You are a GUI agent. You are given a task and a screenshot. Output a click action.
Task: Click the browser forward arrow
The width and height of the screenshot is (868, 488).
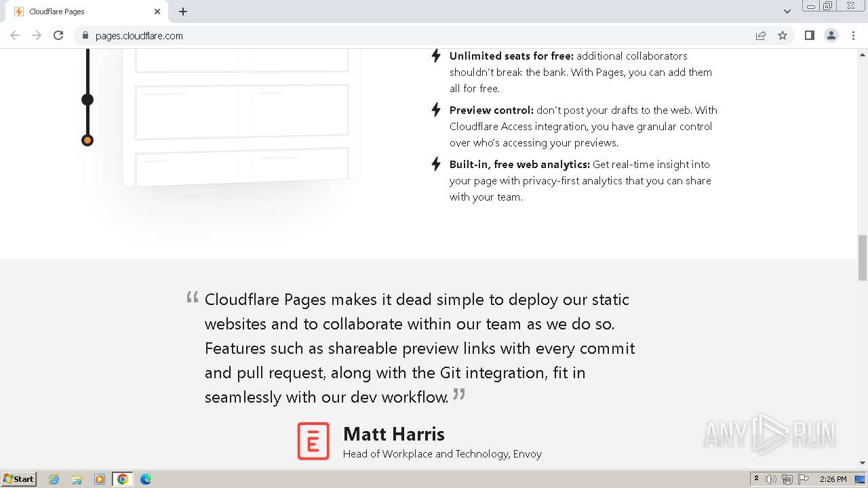37,35
